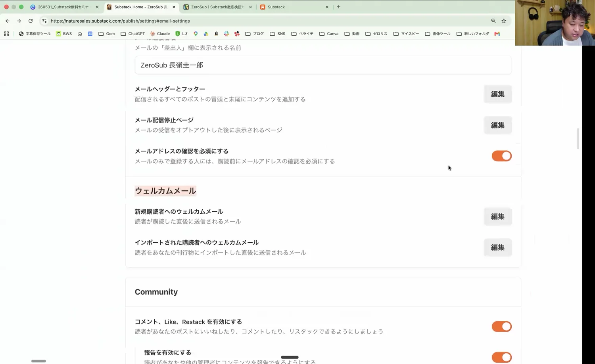The width and height of the screenshot is (595, 364).
Task: Click the webcam video thumbnail overlay
Action: coord(555,23)
